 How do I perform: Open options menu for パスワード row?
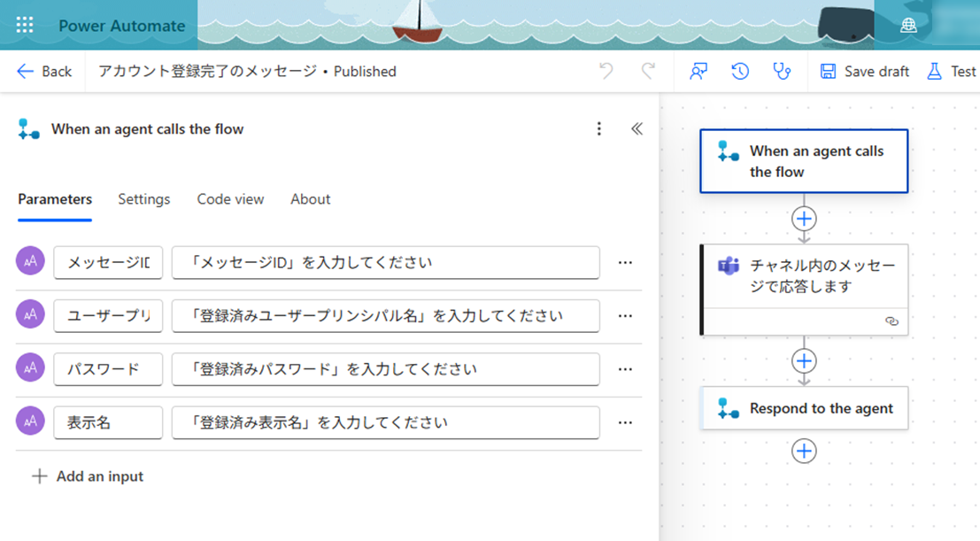click(x=625, y=369)
